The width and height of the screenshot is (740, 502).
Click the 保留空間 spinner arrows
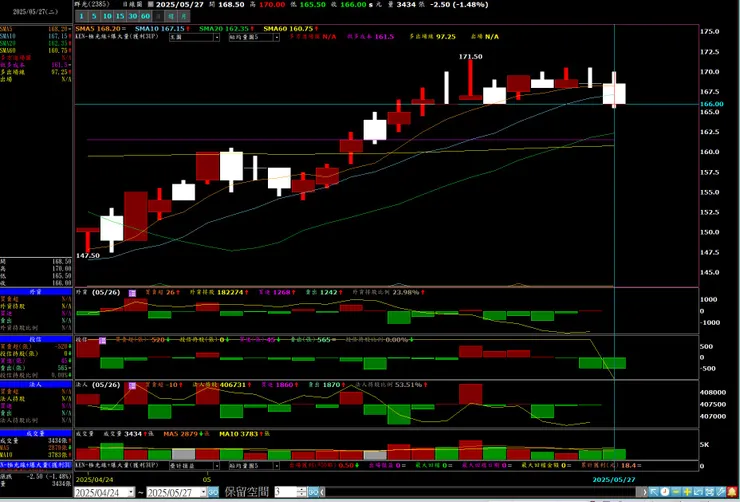click(x=303, y=492)
